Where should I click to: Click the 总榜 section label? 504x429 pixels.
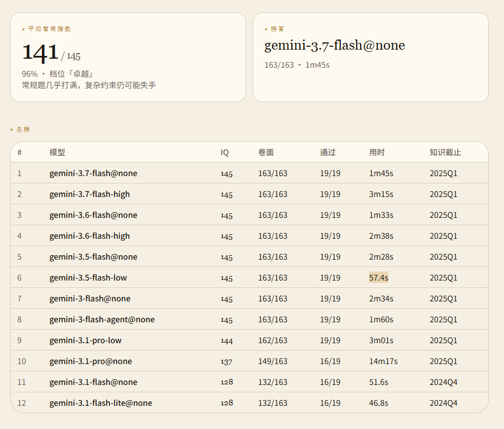tap(23, 129)
